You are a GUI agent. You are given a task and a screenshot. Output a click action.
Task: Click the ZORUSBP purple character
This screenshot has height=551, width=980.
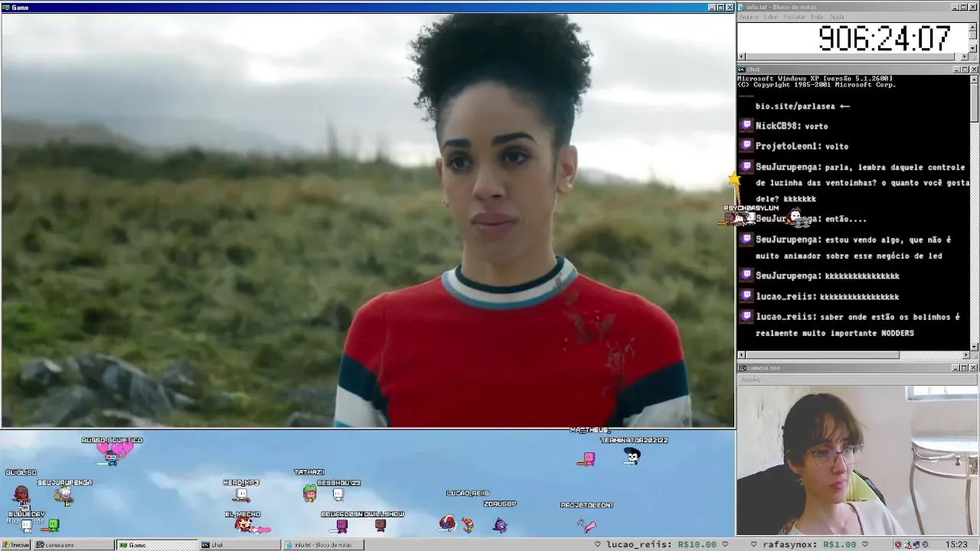point(500,524)
